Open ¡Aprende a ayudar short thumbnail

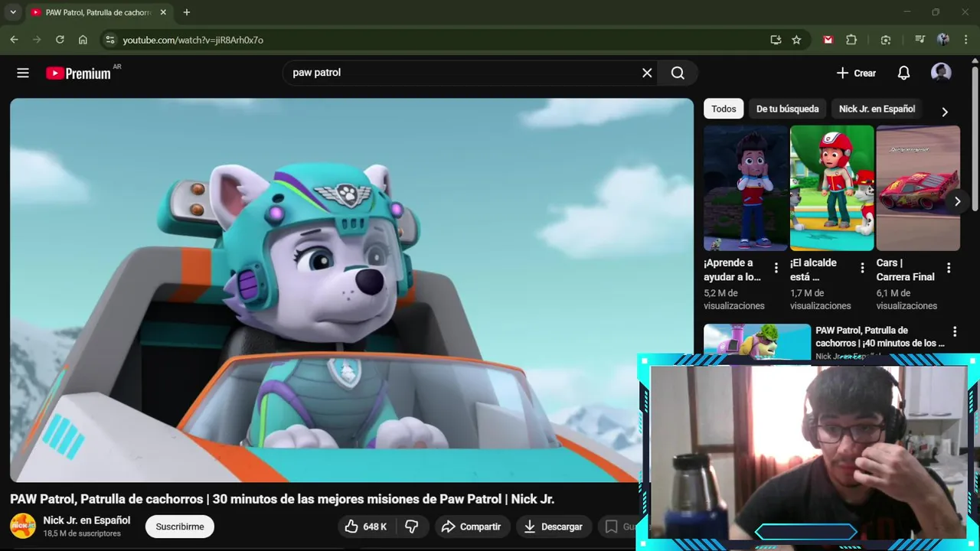tap(746, 188)
